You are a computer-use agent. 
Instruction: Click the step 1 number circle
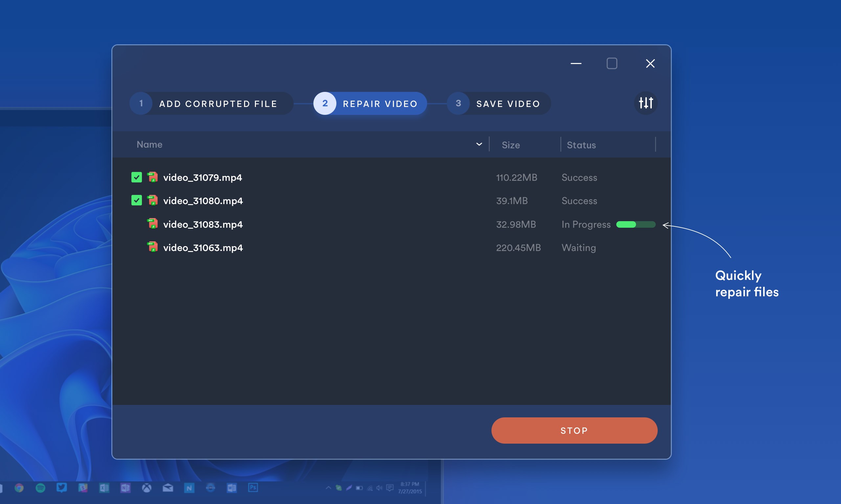[x=141, y=103]
